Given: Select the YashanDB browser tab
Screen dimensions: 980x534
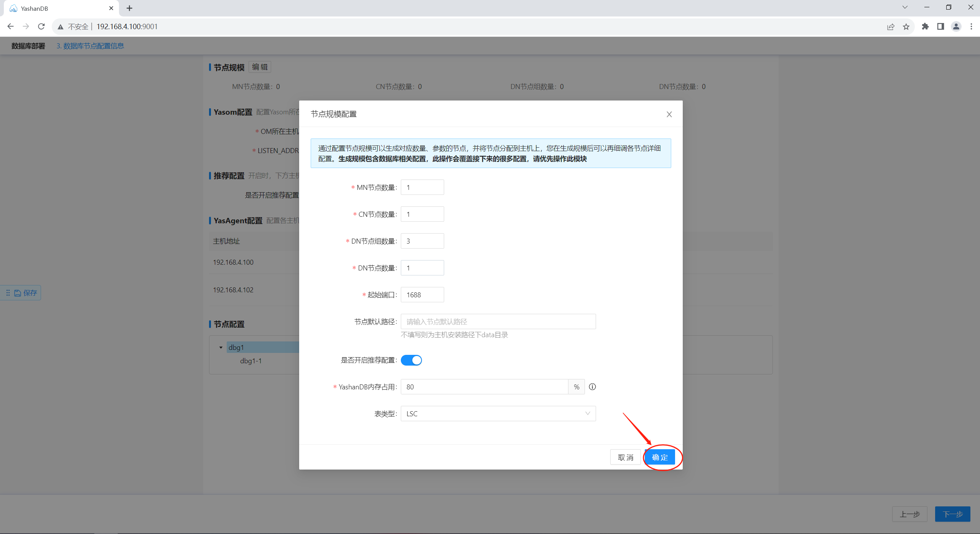Looking at the screenshot, I should coord(61,8).
